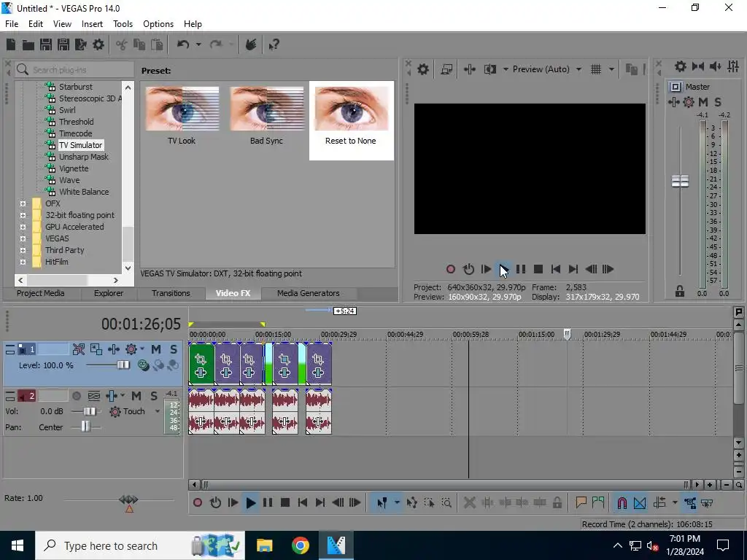The image size is (747, 560).
Task: Click video track Level slider
Action: pos(123,365)
